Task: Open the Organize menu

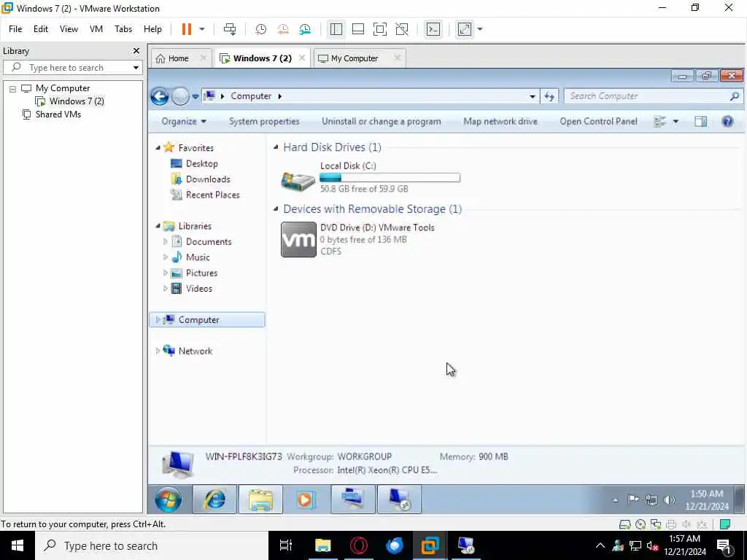Action: [x=184, y=122]
